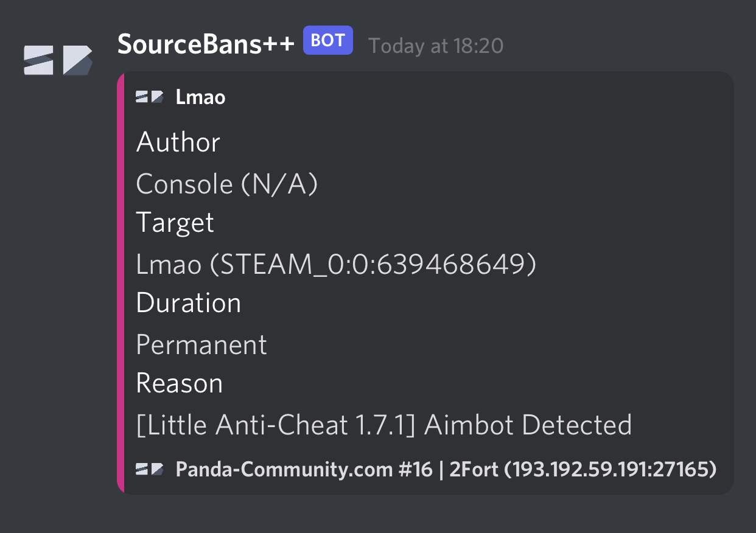
Task: Open the SourceBans++ username profile
Action: (x=206, y=44)
